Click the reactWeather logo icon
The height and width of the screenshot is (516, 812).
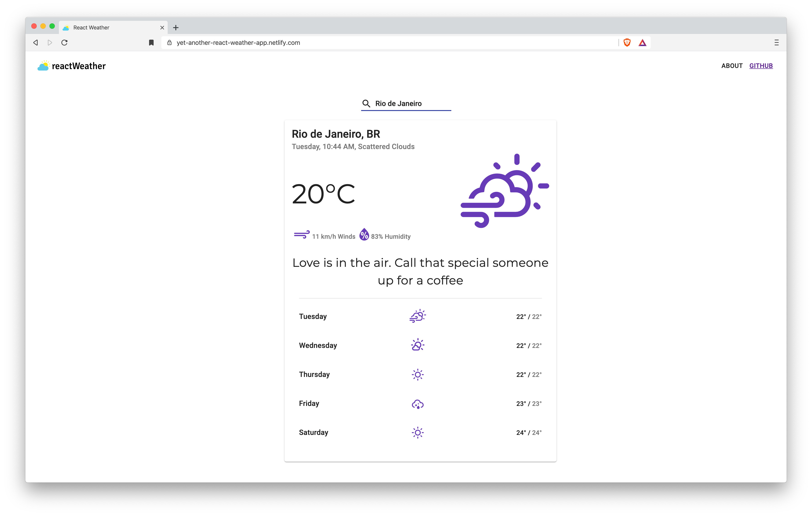[x=43, y=66]
